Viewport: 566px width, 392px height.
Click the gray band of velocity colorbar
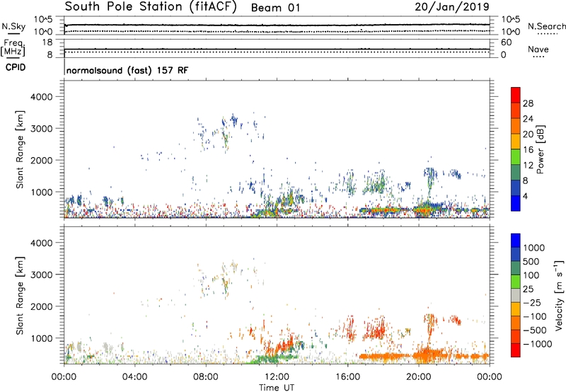click(x=516, y=295)
